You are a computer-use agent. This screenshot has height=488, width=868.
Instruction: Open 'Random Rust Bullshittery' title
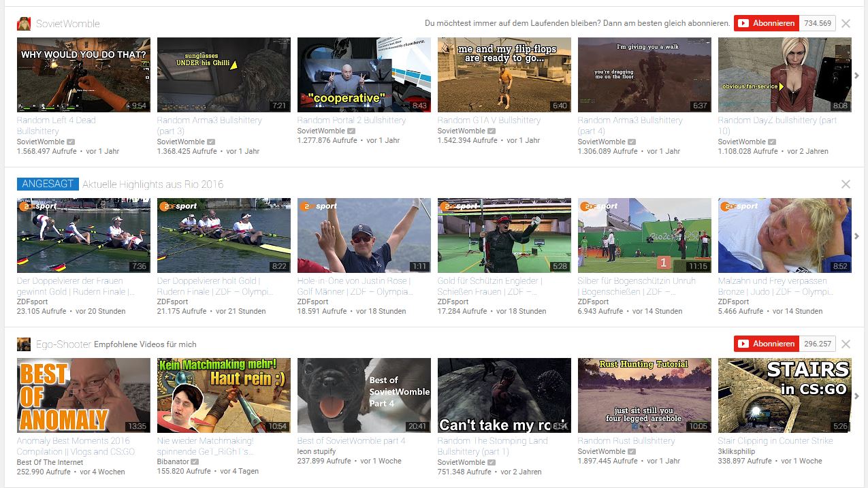coord(626,441)
